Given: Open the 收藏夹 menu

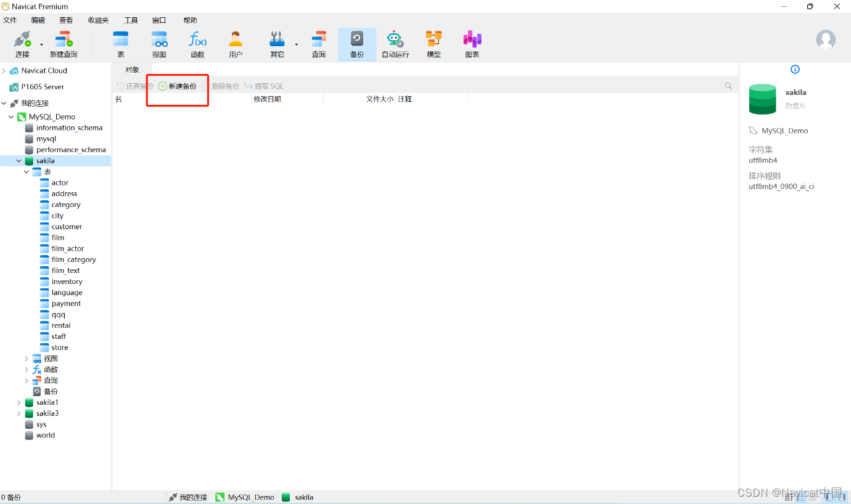Looking at the screenshot, I should 98,20.
